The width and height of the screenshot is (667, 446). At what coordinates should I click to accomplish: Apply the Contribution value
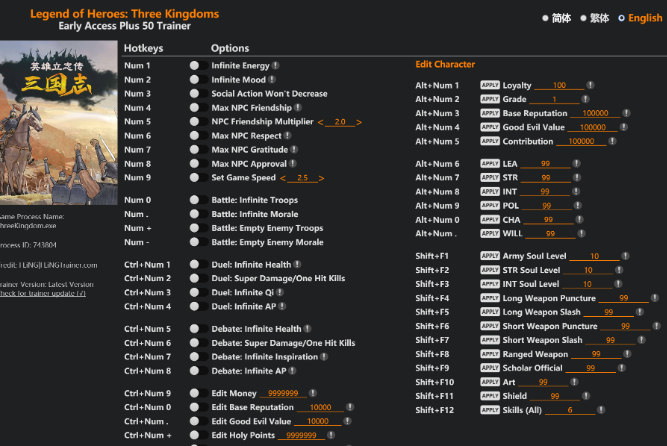489,142
